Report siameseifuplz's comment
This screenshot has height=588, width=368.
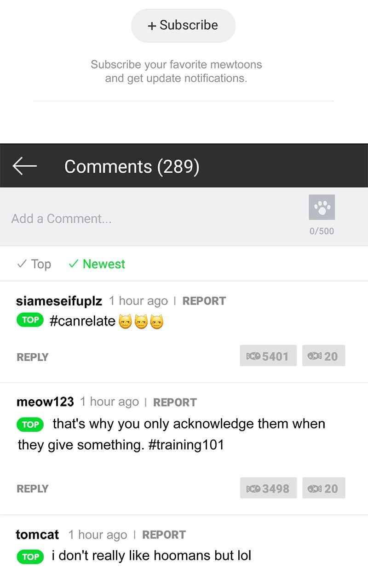click(204, 301)
